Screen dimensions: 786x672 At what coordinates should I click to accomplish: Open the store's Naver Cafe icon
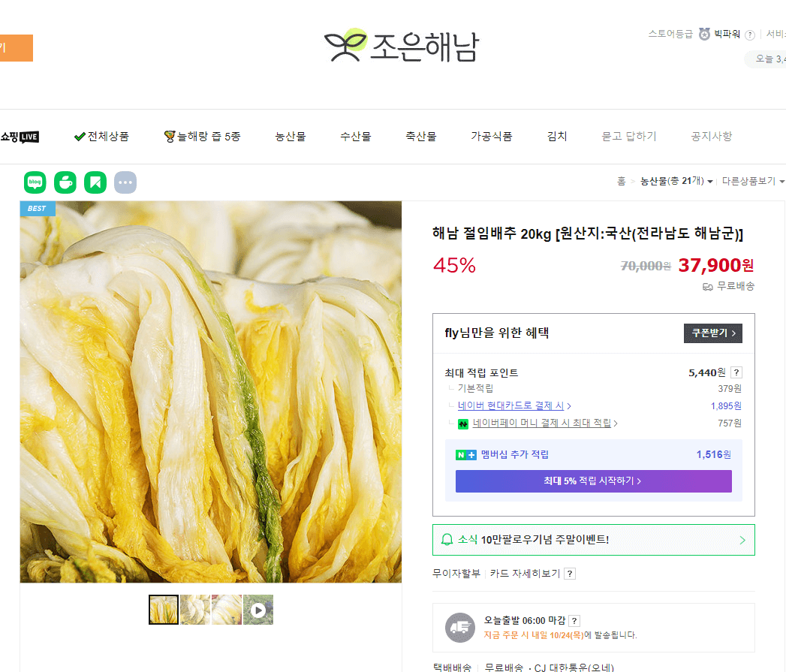[65, 182]
